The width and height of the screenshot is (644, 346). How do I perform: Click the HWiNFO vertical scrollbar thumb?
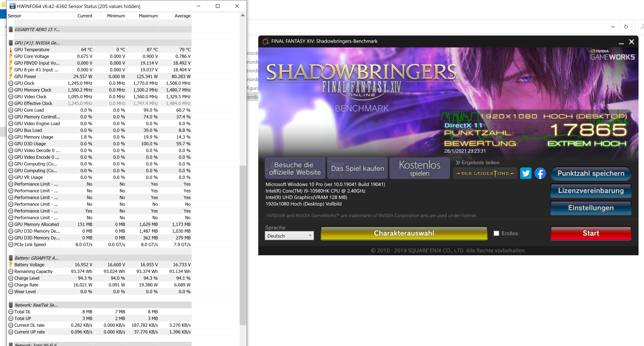pyautogui.click(x=243, y=245)
